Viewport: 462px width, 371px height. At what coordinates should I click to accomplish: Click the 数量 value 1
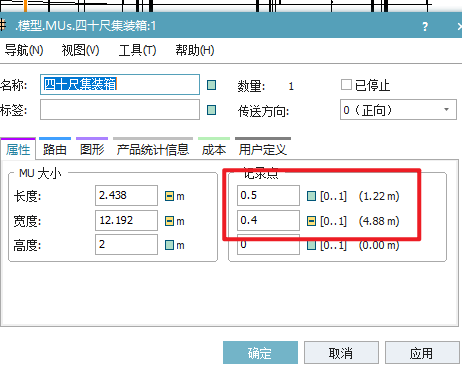point(291,86)
